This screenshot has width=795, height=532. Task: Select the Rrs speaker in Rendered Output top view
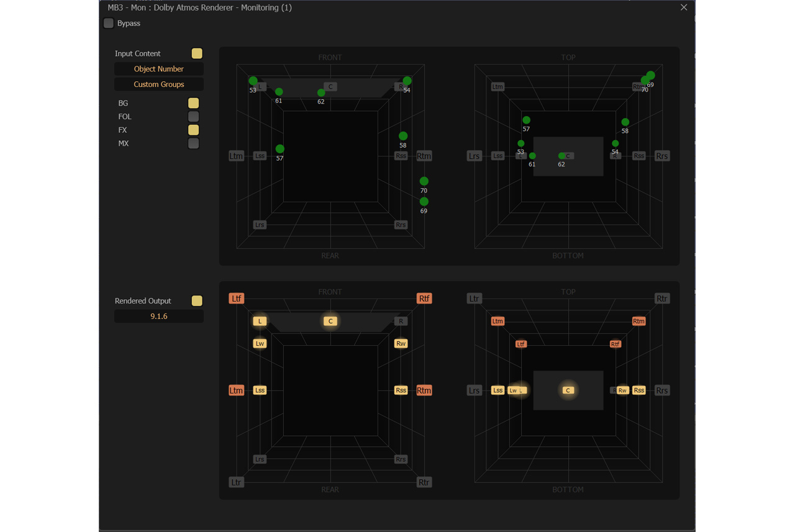point(662,390)
